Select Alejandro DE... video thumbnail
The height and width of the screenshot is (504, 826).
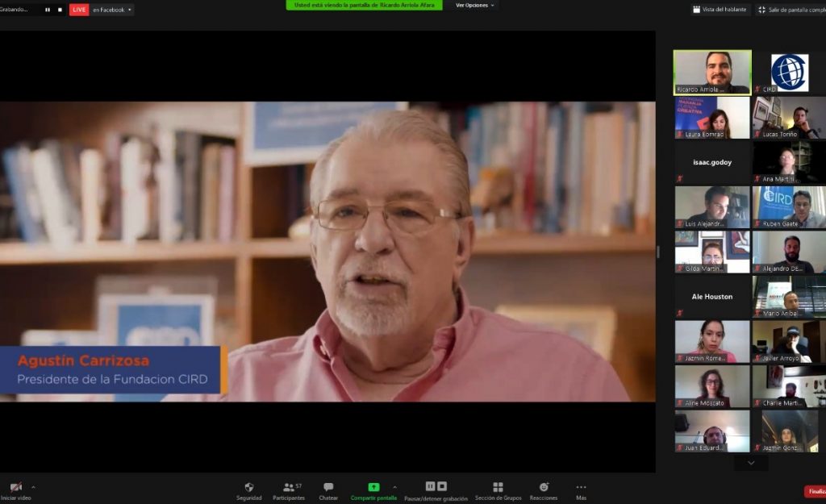tap(789, 252)
